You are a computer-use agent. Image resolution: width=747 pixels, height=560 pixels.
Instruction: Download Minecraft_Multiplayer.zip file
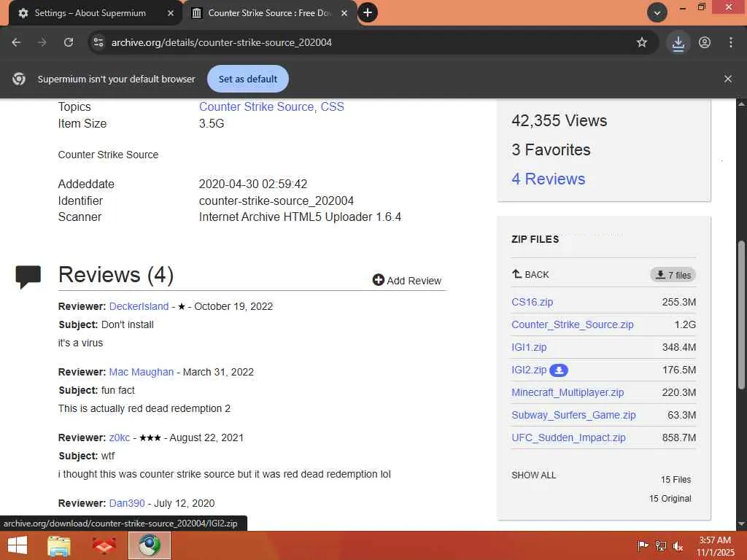tap(568, 392)
